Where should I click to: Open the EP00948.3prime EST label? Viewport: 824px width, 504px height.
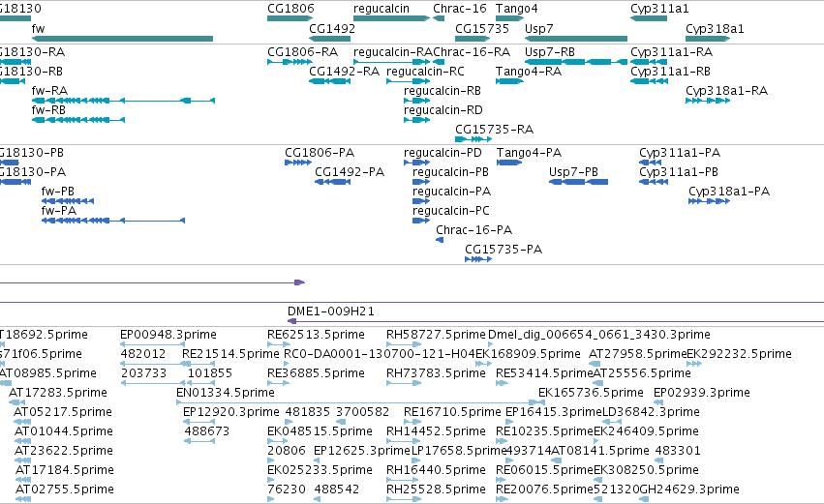(x=168, y=335)
